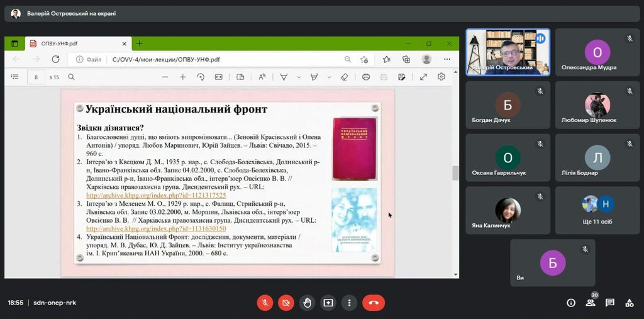Open meeting details info icon
Image resolution: width=644 pixels, height=319 pixels.
tap(570, 303)
